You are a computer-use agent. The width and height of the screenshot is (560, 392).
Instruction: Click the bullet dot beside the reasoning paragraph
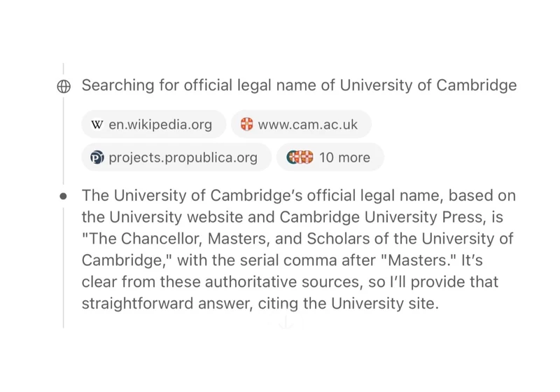[x=63, y=196]
